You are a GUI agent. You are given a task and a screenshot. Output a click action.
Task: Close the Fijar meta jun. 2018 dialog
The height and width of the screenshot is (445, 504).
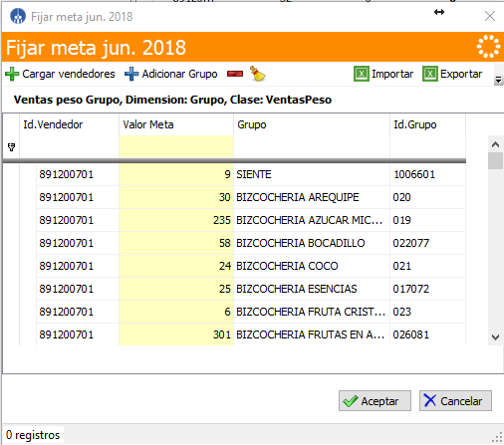point(490,16)
